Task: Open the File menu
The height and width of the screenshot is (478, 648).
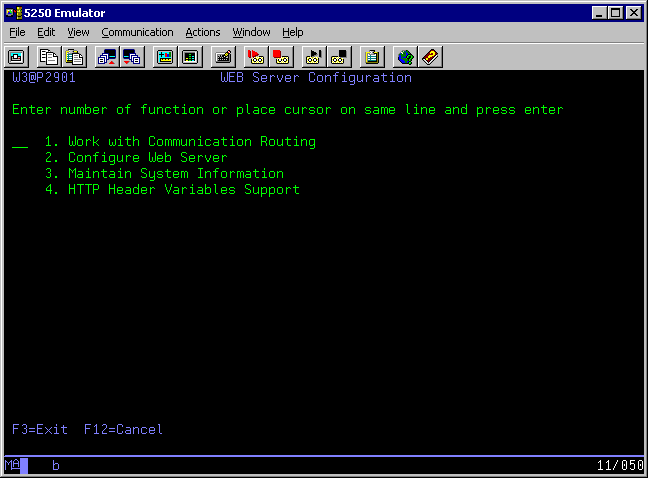Action: pyautogui.click(x=17, y=32)
